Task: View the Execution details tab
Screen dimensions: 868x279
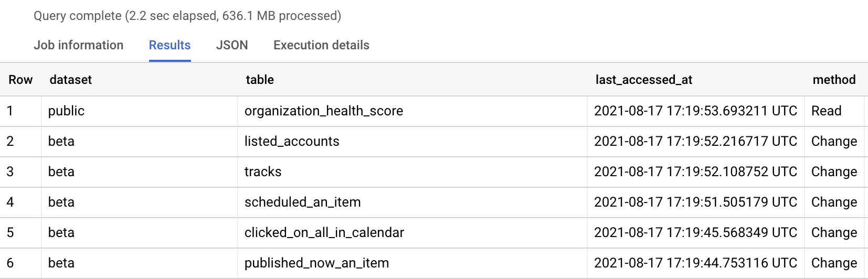Action: pos(321,45)
